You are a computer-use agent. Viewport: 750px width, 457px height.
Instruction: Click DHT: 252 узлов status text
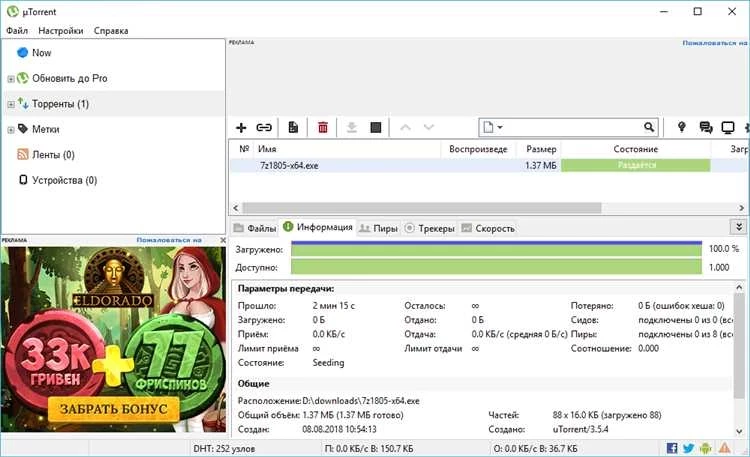click(x=224, y=449)
